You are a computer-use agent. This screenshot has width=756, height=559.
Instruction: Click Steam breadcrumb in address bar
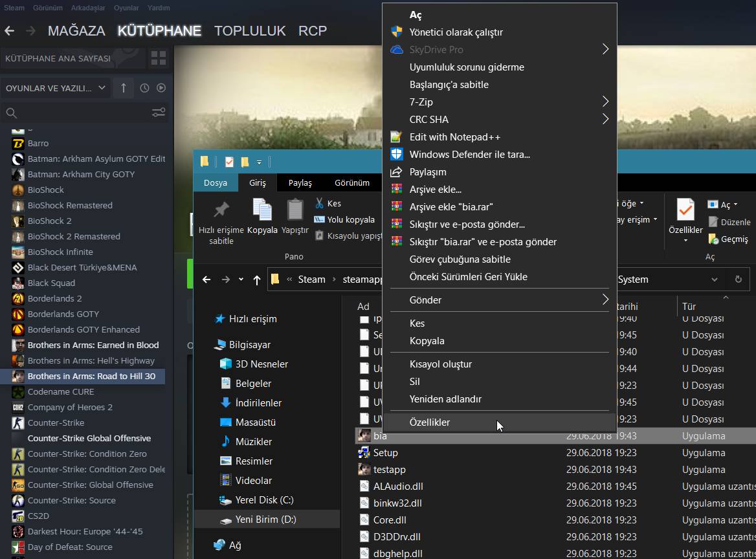[x=311, y=279]
